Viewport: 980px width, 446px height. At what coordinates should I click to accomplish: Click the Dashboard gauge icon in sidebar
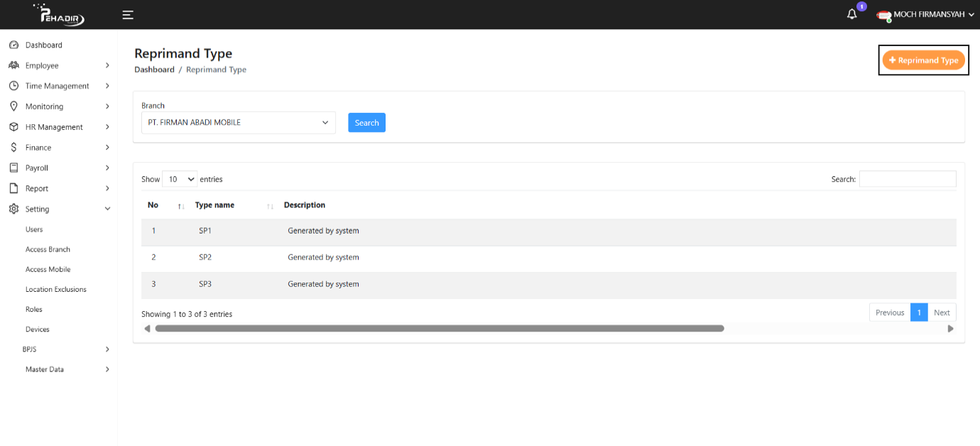(13, 45)
